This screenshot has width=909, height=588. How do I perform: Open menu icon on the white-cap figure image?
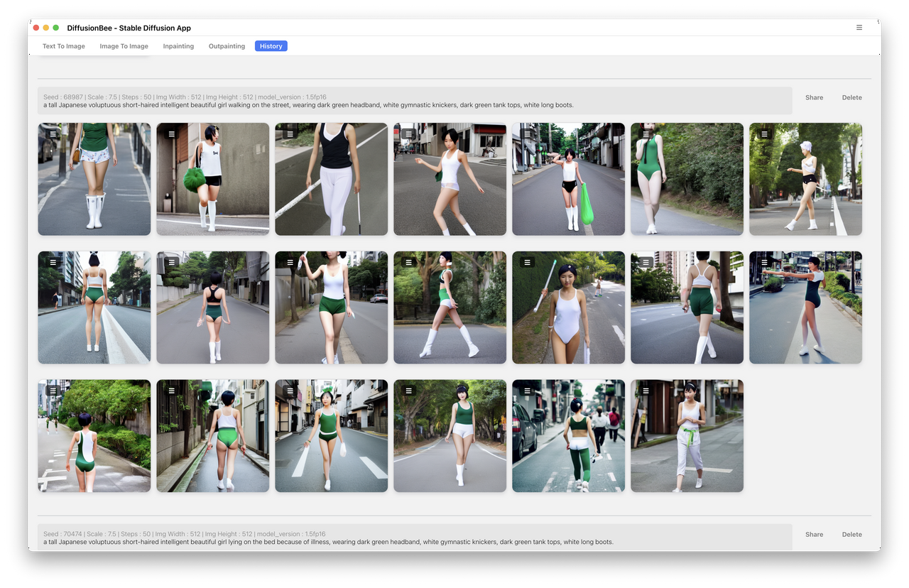[x=764, y=134]
